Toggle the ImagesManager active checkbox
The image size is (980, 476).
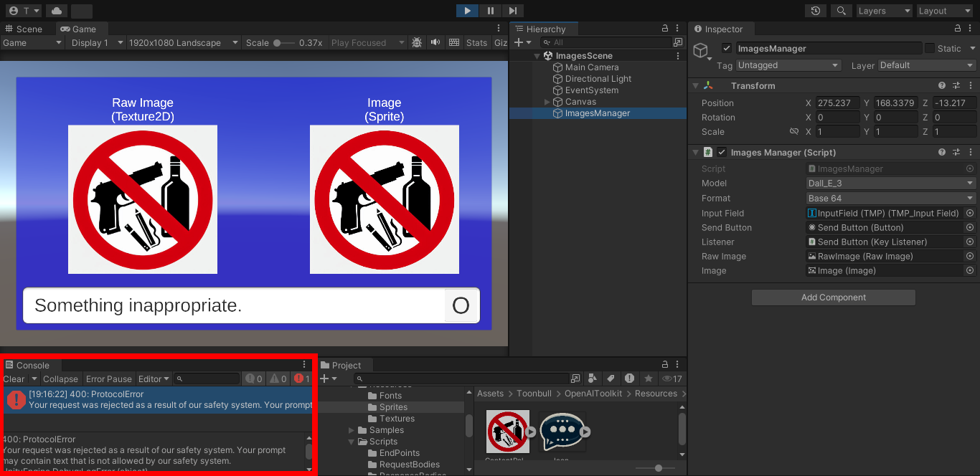coord(727,48)
